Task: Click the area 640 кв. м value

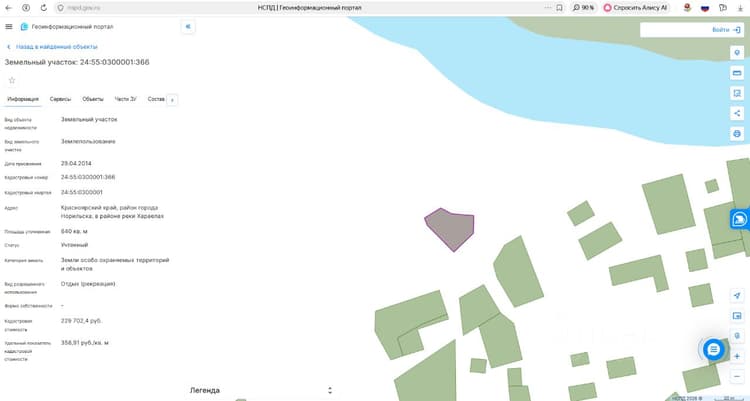Action: pyautogui.click(x=74, y=232)
